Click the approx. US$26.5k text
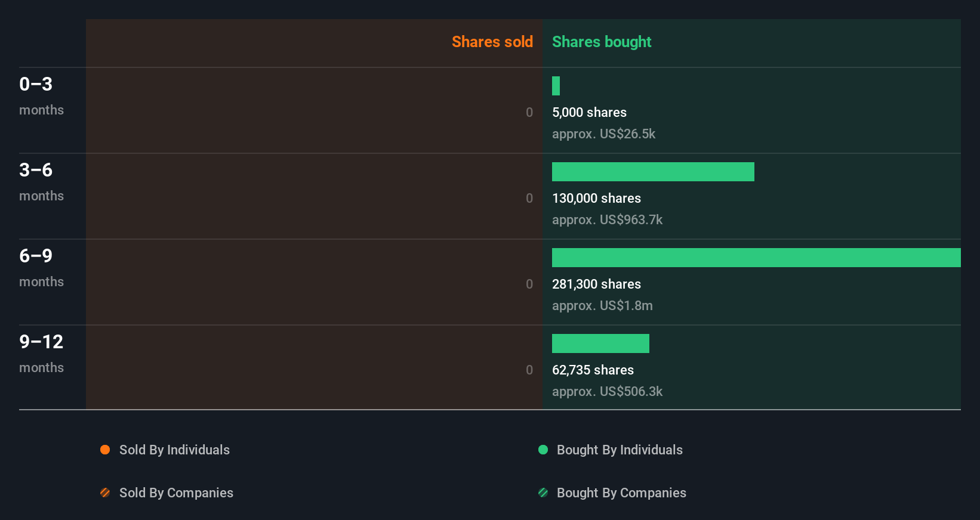This screenshot has width=980, height=520. (x=603, y=134)
